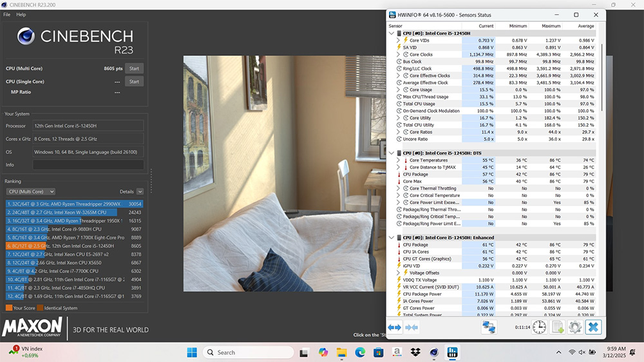Screen dimensions: 644x362
Task: Open Windows Start menu icon
Action: tap(192, 352)
